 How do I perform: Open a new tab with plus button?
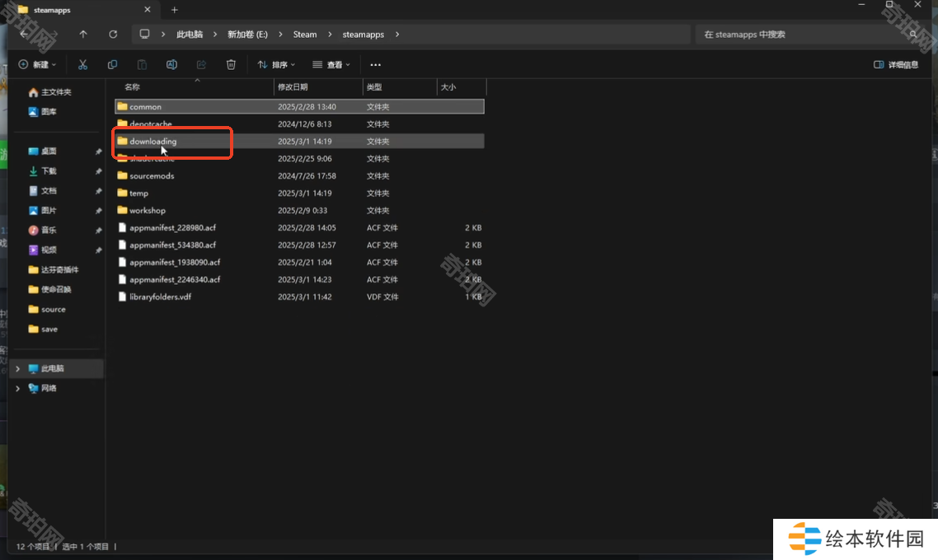pyautogui.click(x=175, y=10)
